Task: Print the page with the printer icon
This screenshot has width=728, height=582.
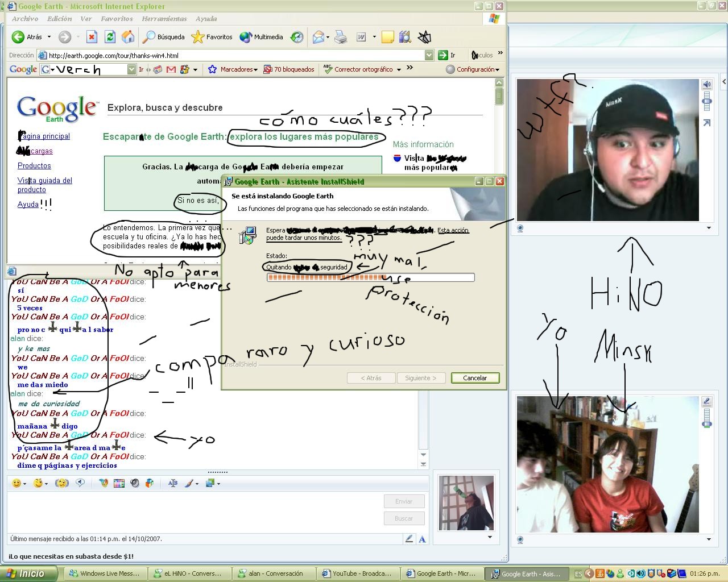Action: (341, 38)
